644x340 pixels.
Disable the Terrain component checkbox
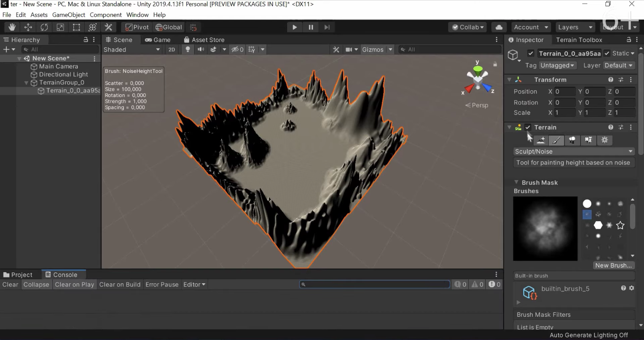point(528,127)
